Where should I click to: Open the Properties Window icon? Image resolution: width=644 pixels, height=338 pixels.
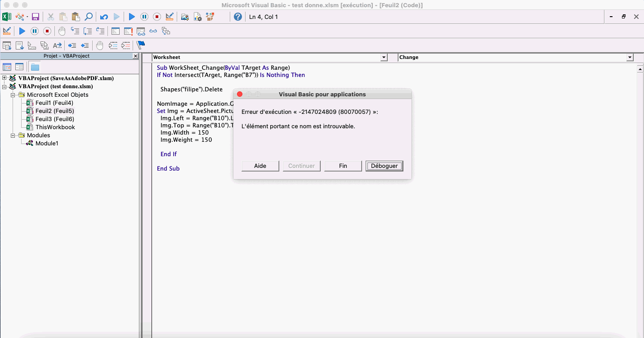[197, 17]
